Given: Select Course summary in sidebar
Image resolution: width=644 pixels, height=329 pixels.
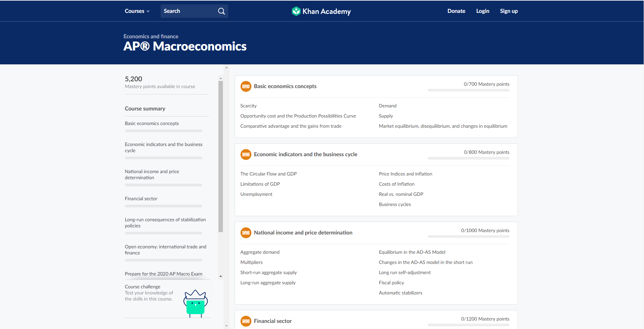Looking at the screenshot, I should click(x=145, y=109).
